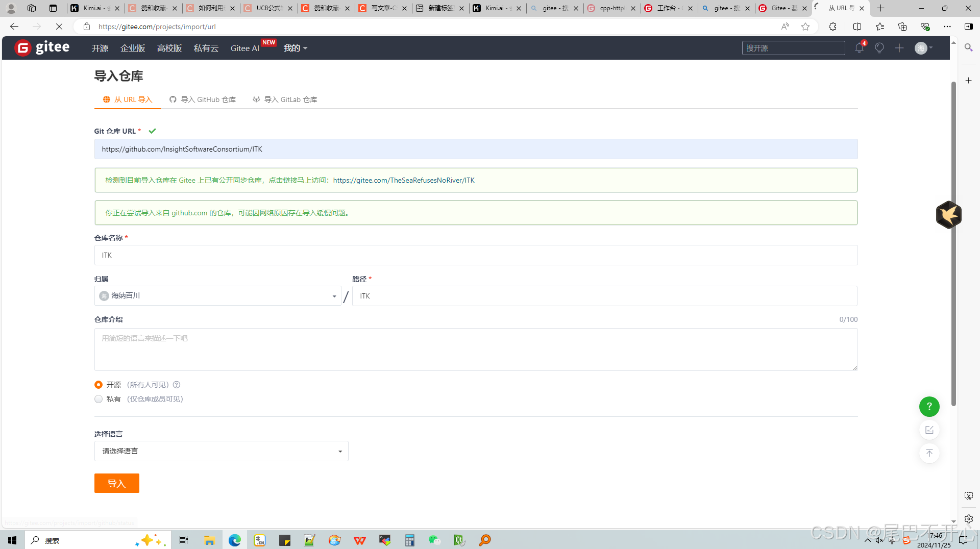Screen dimensions: 980x549
Task: Open the notifications bell icon
Action: click(x=860, y=48)
